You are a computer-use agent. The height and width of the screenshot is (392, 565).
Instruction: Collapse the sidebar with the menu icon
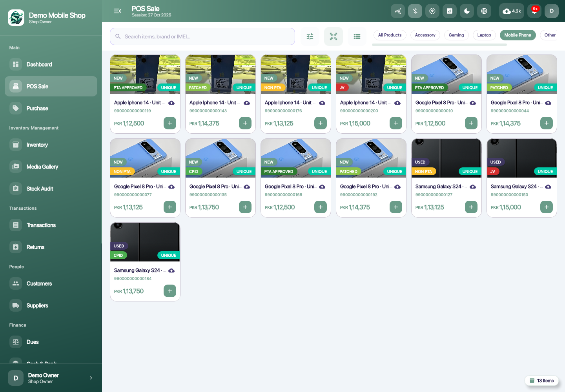[117, 11]
